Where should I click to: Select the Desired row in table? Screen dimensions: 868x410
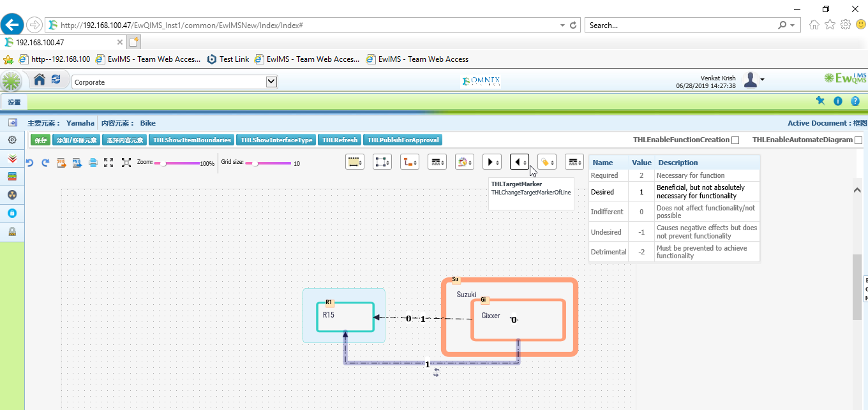tap(674, 192)
